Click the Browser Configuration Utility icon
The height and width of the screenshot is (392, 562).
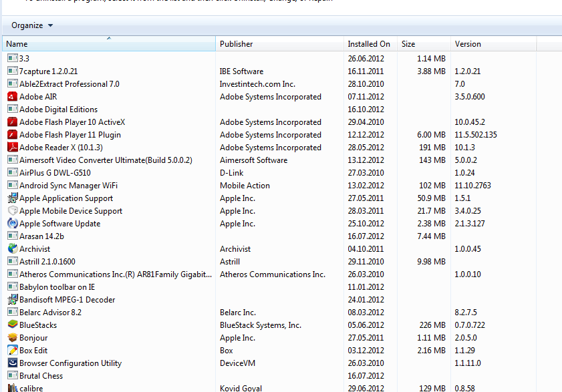(13, 363)
